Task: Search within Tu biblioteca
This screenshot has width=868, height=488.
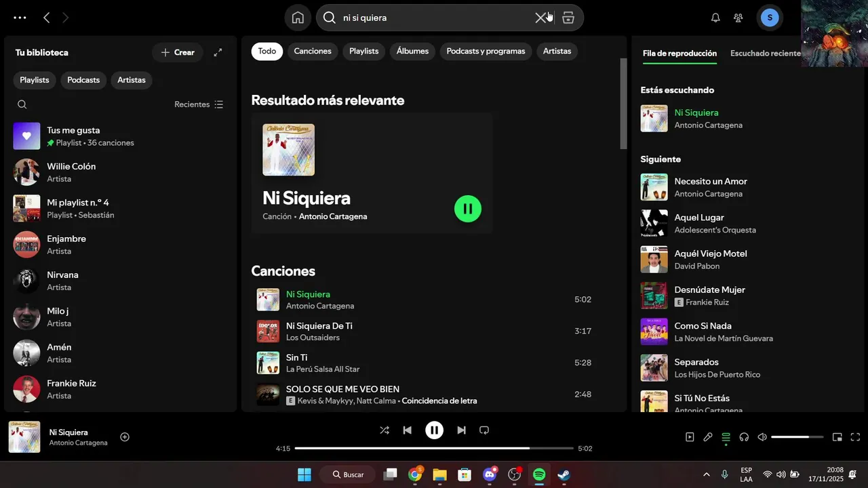Action: [22, 104]
